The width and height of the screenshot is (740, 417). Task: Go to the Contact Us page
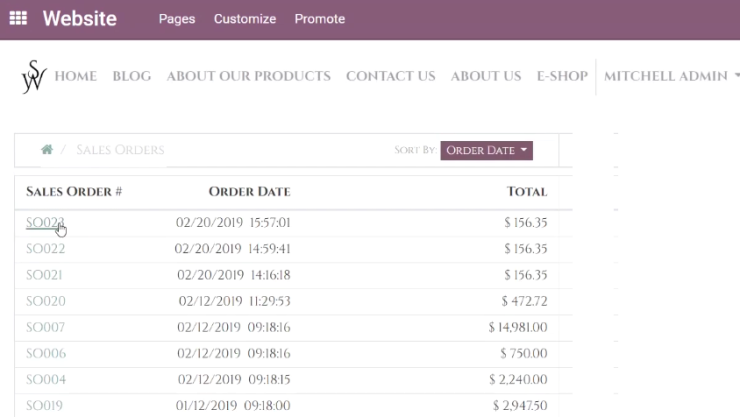point(390,76)
